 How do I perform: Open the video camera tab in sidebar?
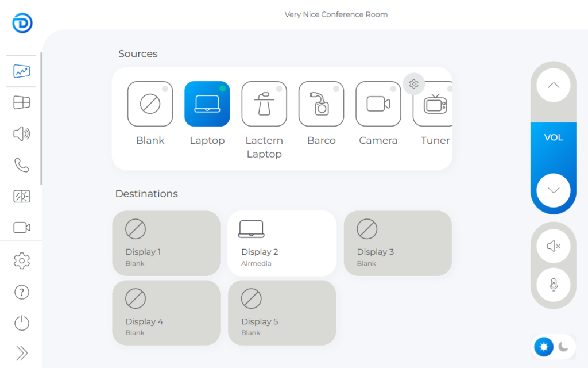click(x=21, y=228)
